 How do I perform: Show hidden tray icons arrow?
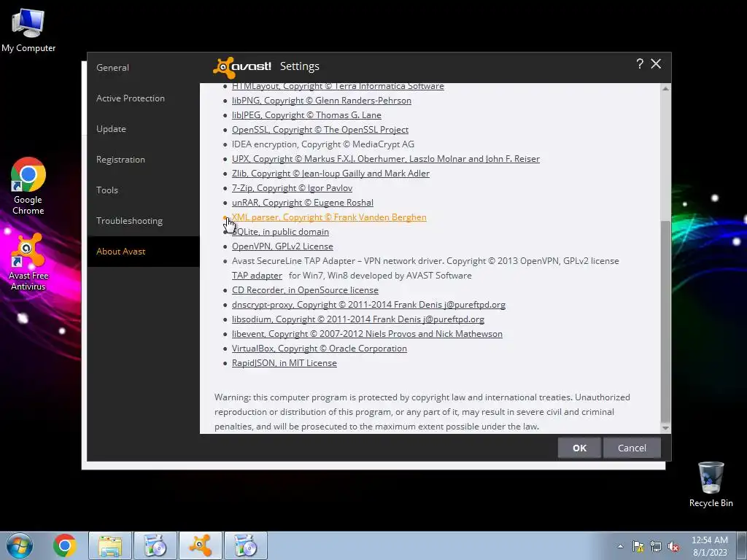point(620,546)
